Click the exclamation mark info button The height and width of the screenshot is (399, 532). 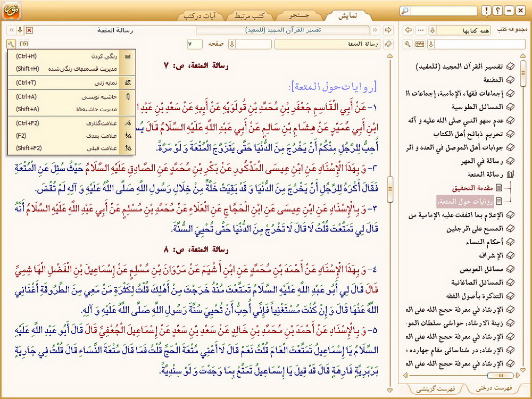coord(486,11)
